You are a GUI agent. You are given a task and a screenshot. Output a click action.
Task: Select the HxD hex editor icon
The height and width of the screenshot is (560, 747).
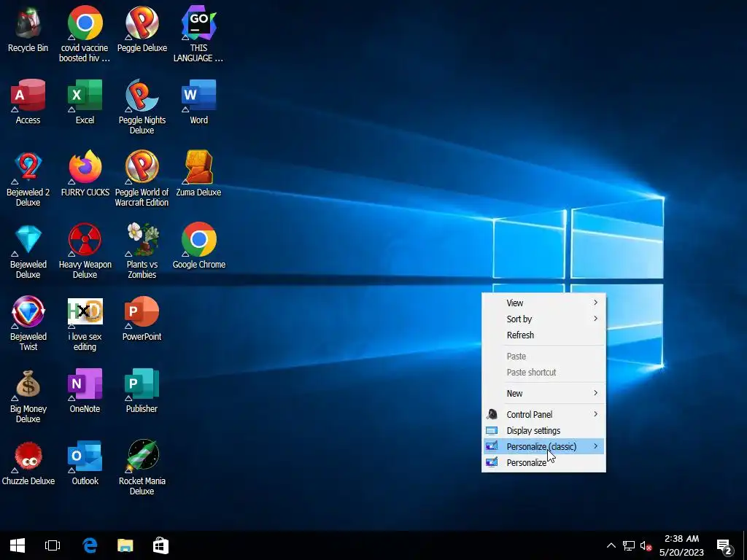85,324
